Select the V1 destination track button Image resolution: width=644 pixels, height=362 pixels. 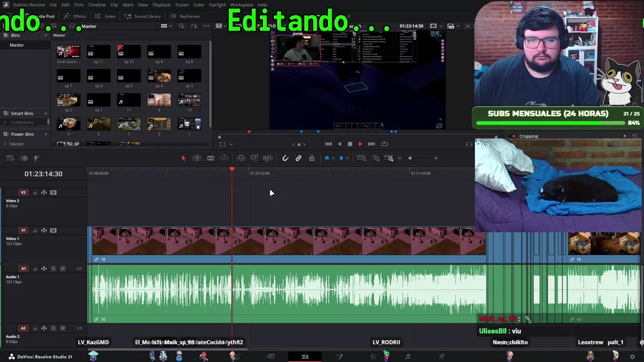click(23, 230)
